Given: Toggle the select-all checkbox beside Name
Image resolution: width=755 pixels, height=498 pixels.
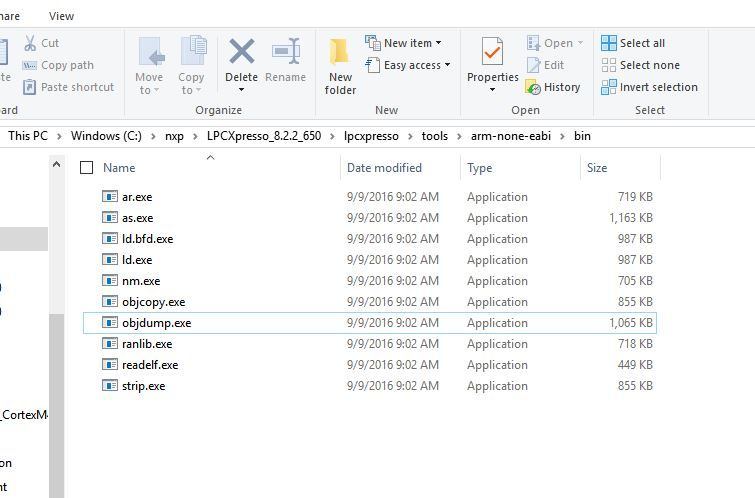Looking at the screenshot, I should [86, 168].
